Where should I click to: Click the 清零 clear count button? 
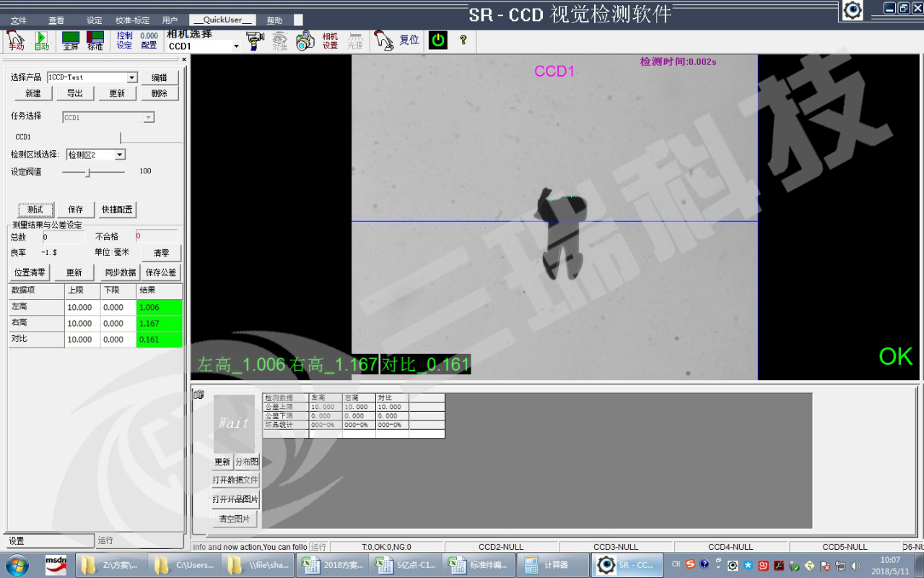pyautogui.click(x=161, y=253)
